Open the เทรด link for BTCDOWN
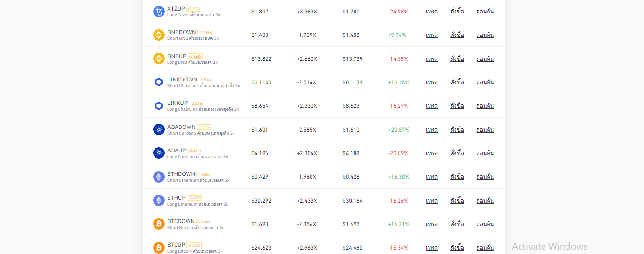Image resolution: width=644 pixels, height=254 pixels. [x=432, y=224]
